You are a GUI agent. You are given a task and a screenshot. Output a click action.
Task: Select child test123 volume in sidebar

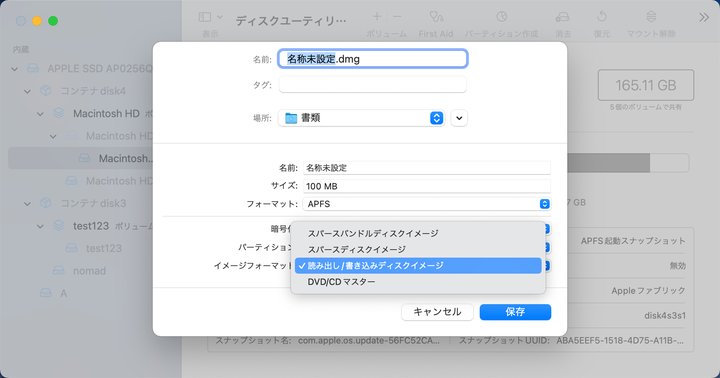[x=104, y=248]
